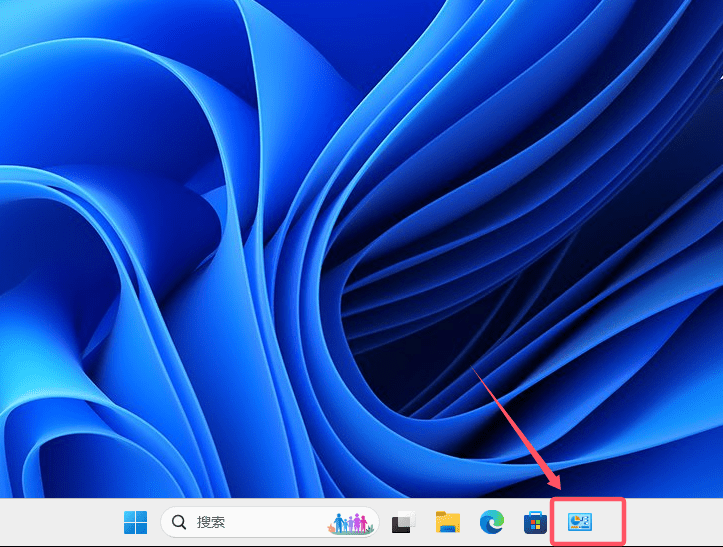Click the 搜索 search box

tap(270, 522)
